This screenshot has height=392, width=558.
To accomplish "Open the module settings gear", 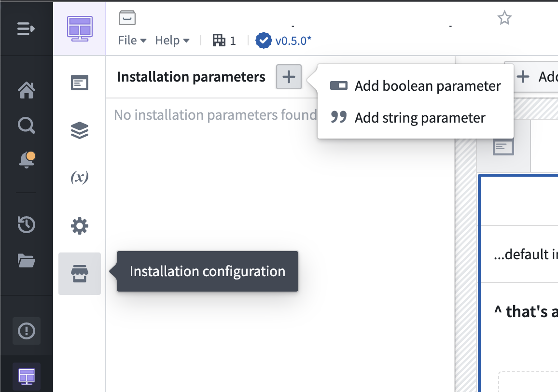I will click(x=79, y=226).
